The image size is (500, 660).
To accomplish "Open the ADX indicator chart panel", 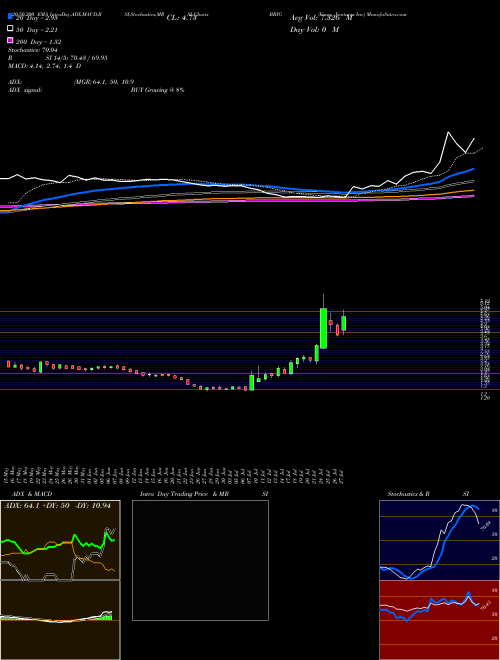I will coord(60,540).
